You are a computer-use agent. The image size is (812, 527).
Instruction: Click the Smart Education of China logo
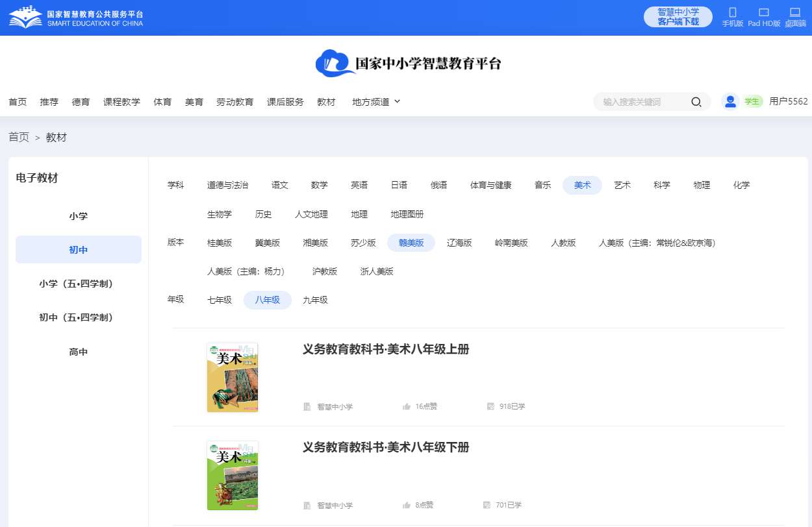pyautogui.click(x=76, y=18)
